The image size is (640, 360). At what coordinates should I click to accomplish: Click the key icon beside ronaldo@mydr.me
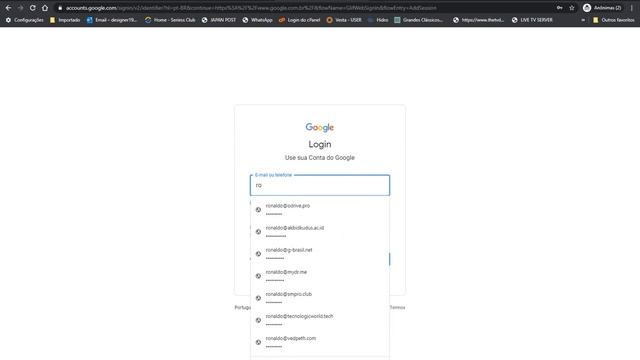tap(258, 276)
